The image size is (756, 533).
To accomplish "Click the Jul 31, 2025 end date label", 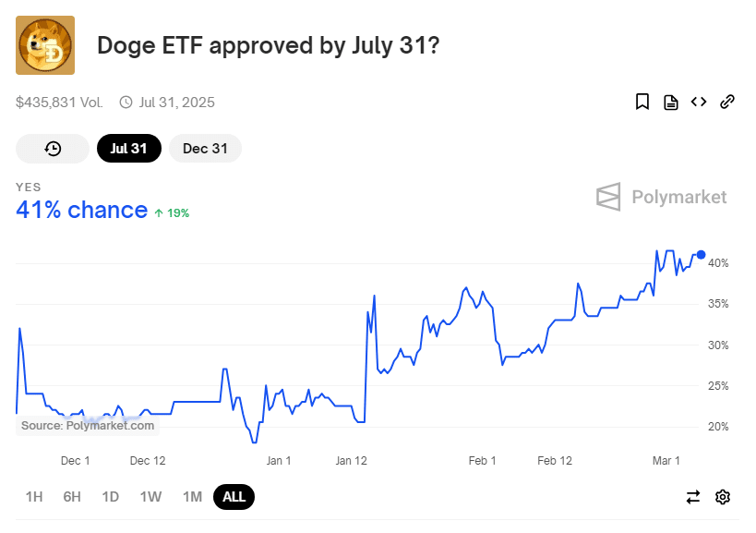I will point(177,103).
